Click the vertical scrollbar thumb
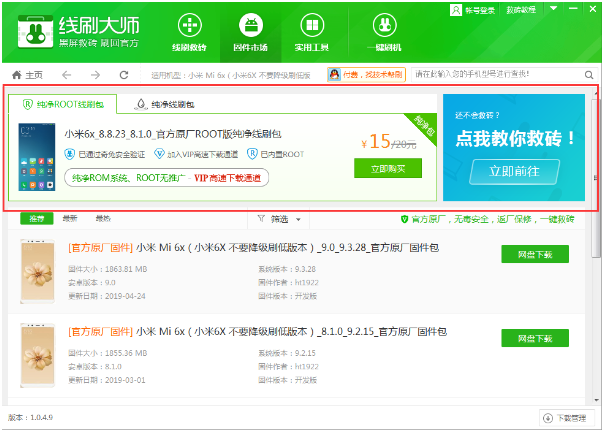The image size is (605, 434). (596, 179)
